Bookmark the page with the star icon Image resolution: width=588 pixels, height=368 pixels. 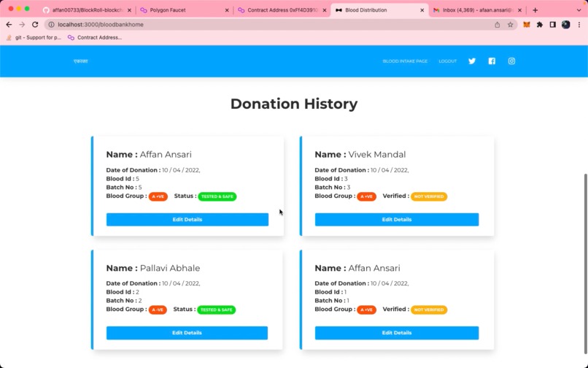(x=510, y=25)
